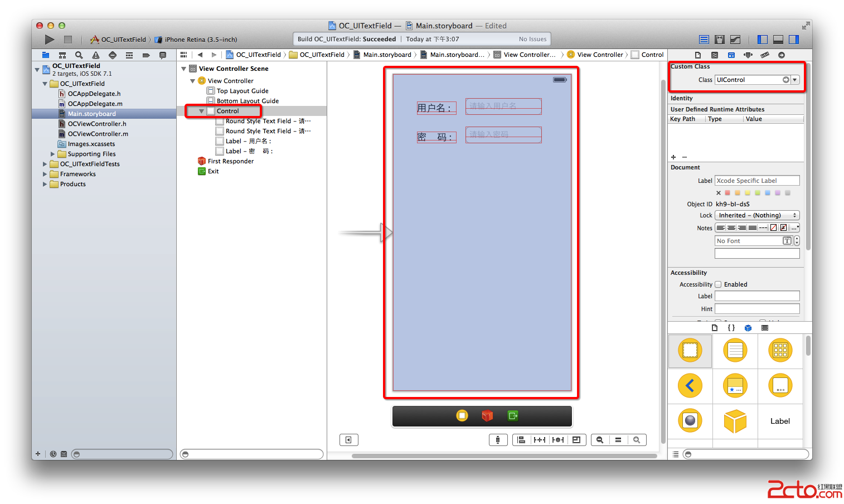Toggle the Navigator pane visibility

(763, 40)
